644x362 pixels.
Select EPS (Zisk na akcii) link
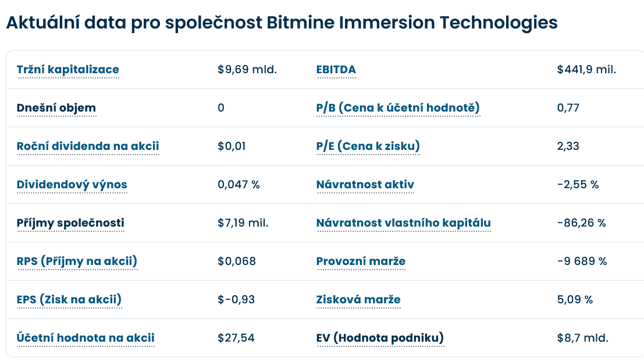coord(69,300)
